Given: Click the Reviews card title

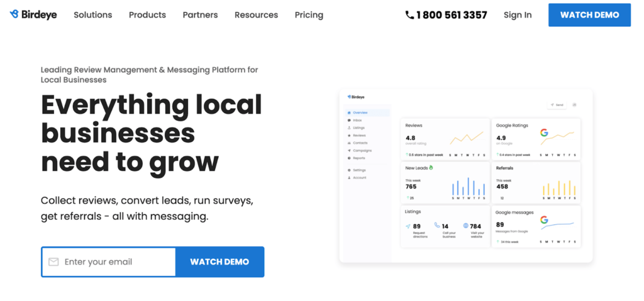Looking at the screenshot, I should tap(414, 125).
